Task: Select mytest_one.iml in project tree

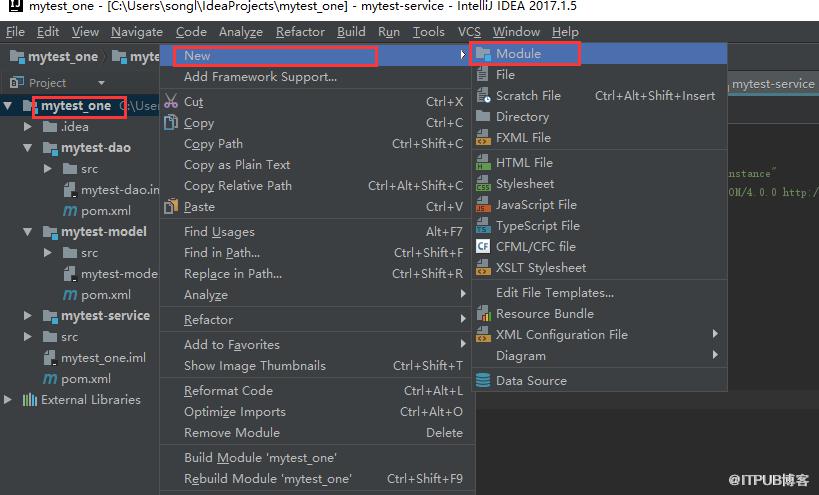Action: pyautogui.click(x=103, y=358)
